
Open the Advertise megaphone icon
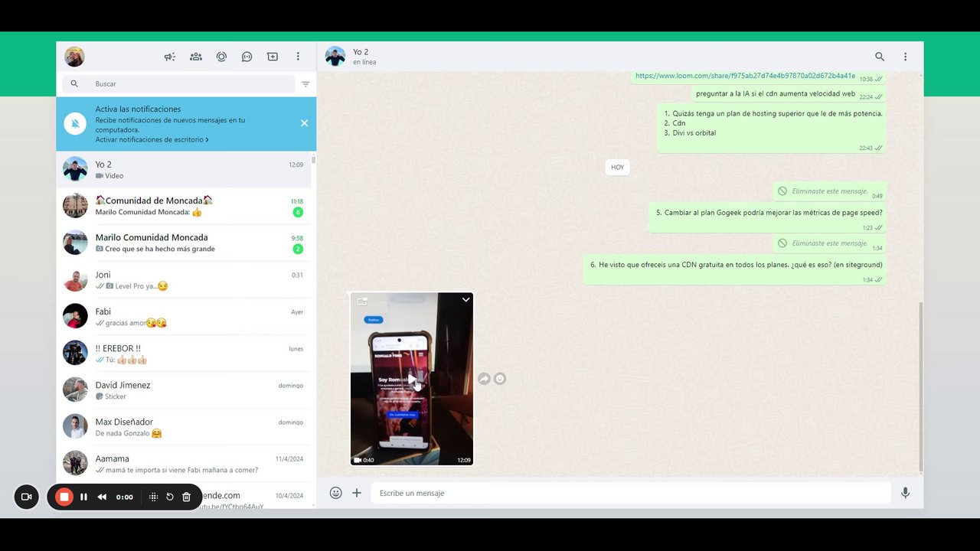(x=170, y=57)
